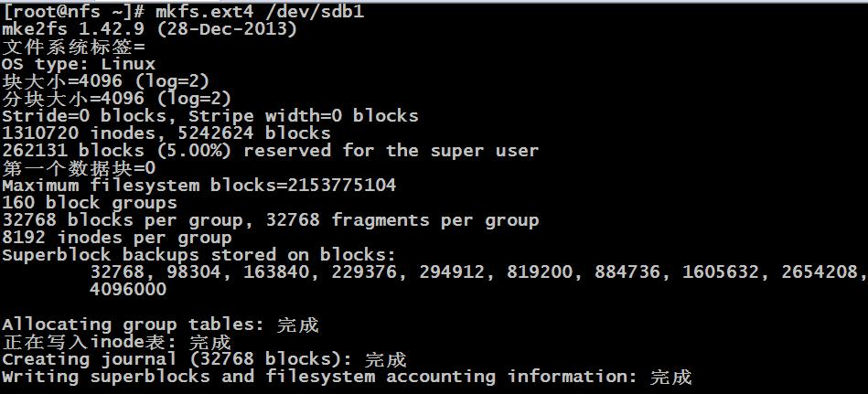Click the OS type: Linux line
Image resolution: width=868 pixels, height=394 pixels.
tap(79, 64)
